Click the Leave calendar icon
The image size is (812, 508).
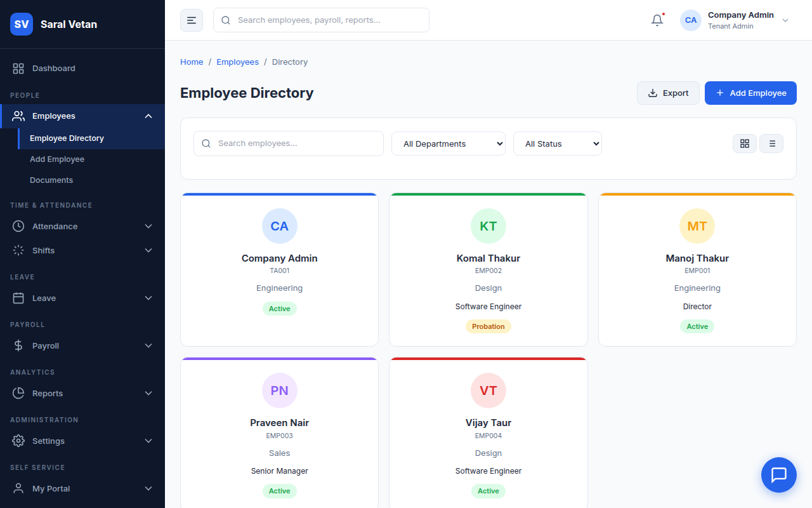point(18,298)
